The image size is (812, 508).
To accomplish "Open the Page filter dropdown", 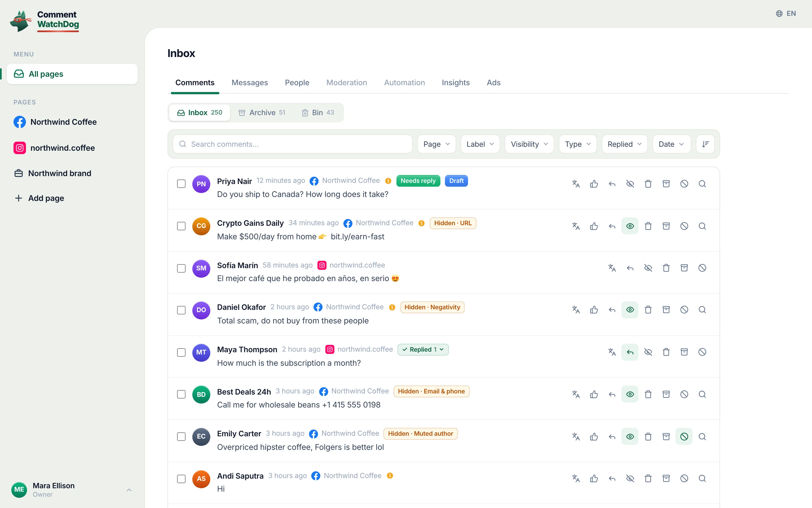I will coord(436,144).
